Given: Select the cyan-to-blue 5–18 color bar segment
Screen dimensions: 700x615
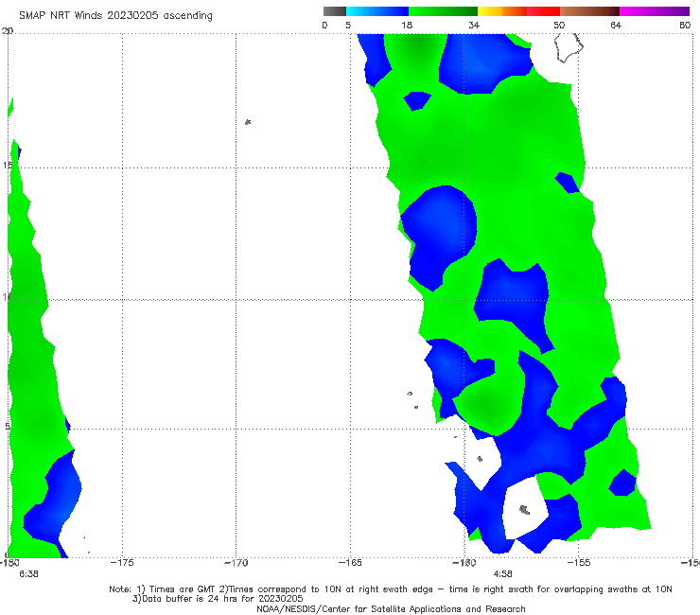Looking at the screenshot, I should 377,11.
